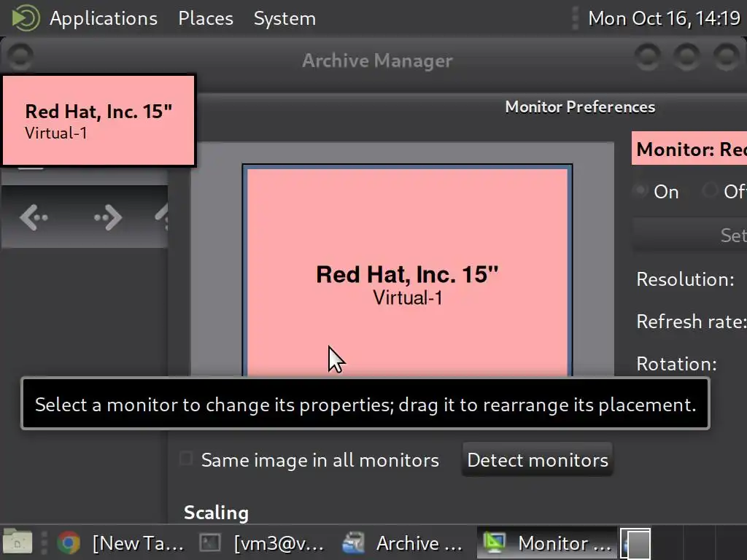Click the Chrome icon in the taskbar
Screen dimensions: 747x560
click(69, 542)
